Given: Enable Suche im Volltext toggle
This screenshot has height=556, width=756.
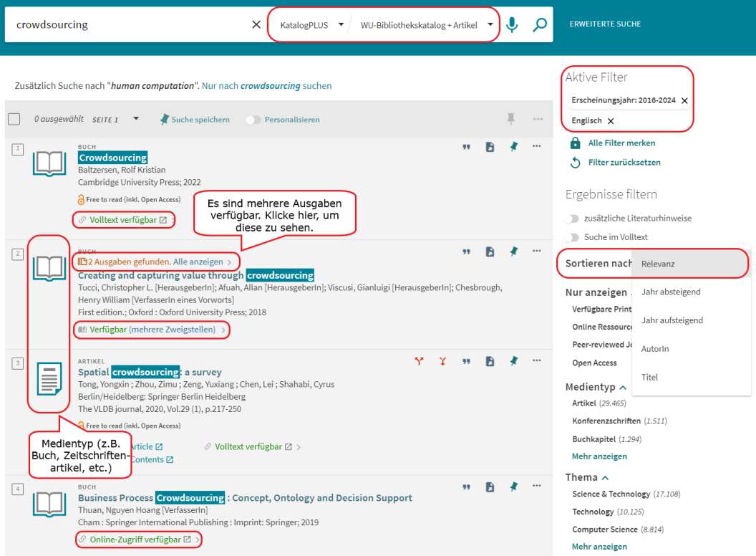Looking at the screenshot, I should click(x=572, y=237).
